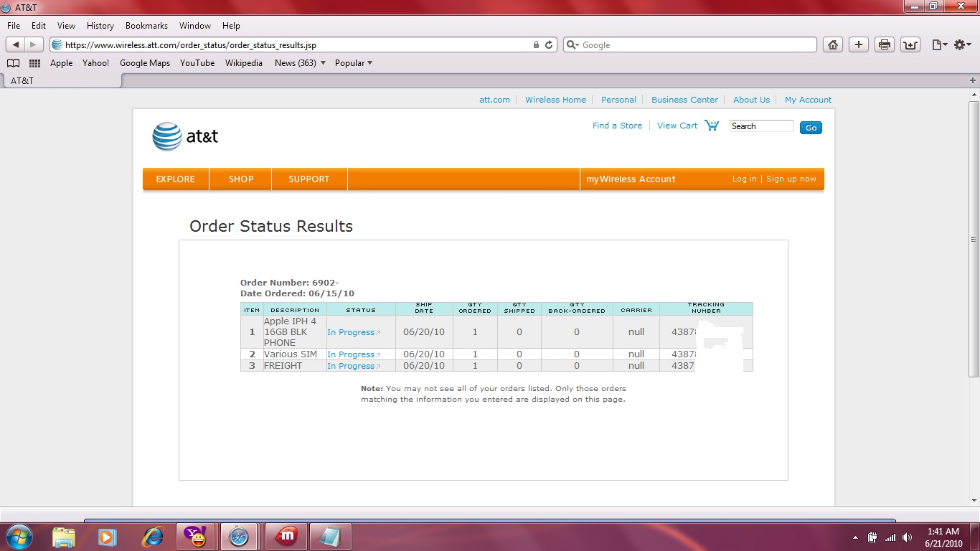This screenshot has height=551, width=980.
Task: Launch Internet Explorer from the taskbar
Action: point(152,537)
